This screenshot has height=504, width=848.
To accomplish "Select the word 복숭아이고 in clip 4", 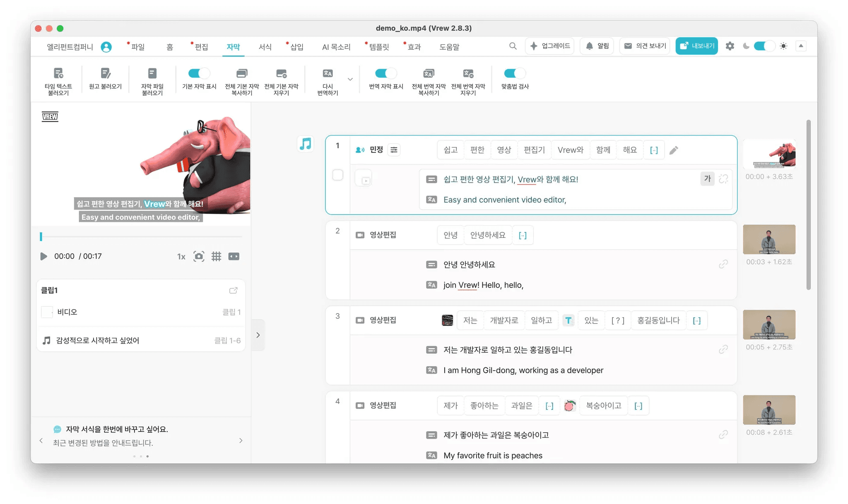I will click(x=603, y=405).
